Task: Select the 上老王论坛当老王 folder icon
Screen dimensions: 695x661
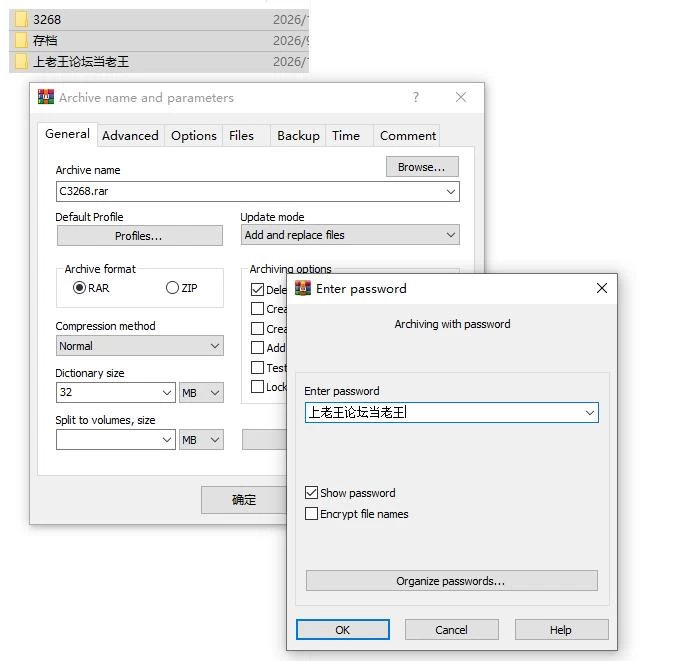Action: coord(21,61)
